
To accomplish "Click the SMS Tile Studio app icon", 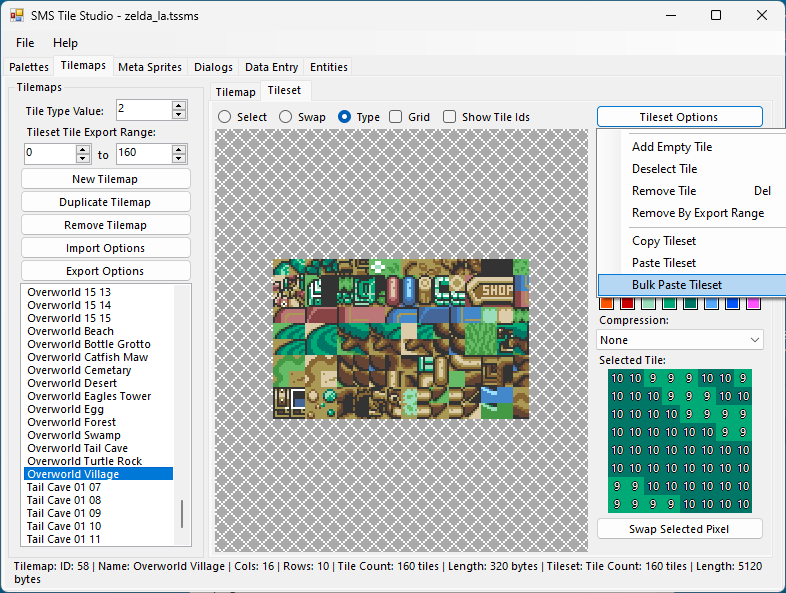I will point(17,16).
